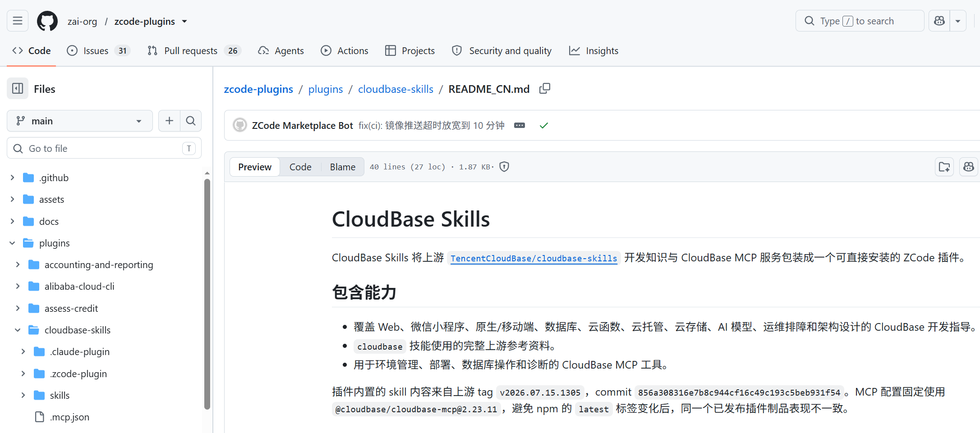Go to GitHub homepage via Octocat logo
This screenshot has width=980, height=433.
click(x=47, y=21)
